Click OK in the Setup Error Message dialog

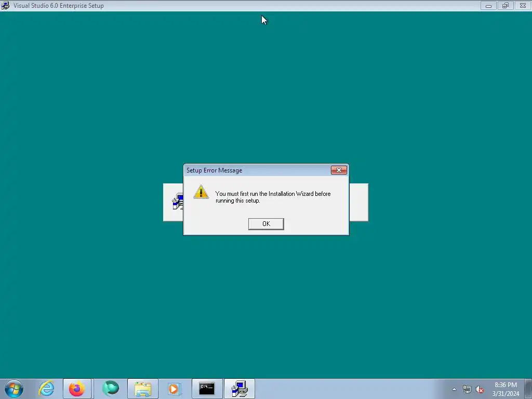(x=266, y=224)
